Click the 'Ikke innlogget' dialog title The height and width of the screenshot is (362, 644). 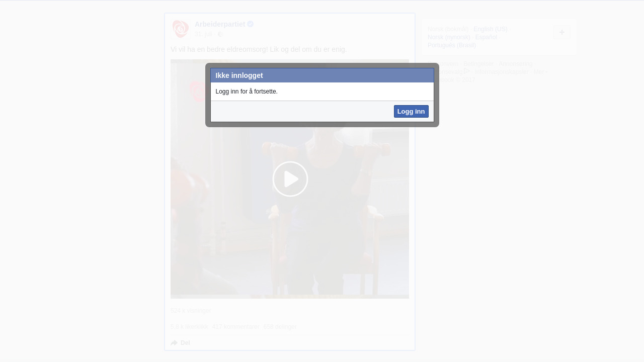tap(239, 75)
